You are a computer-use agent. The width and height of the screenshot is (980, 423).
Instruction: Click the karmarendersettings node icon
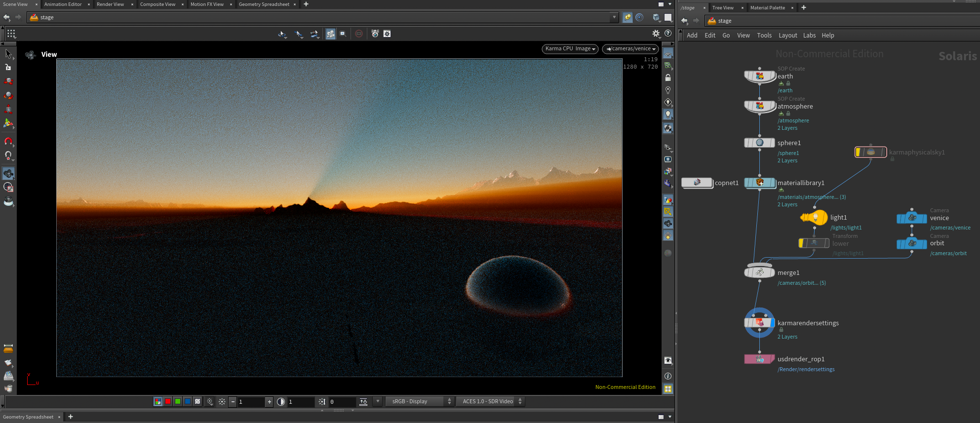pos(759,323)
